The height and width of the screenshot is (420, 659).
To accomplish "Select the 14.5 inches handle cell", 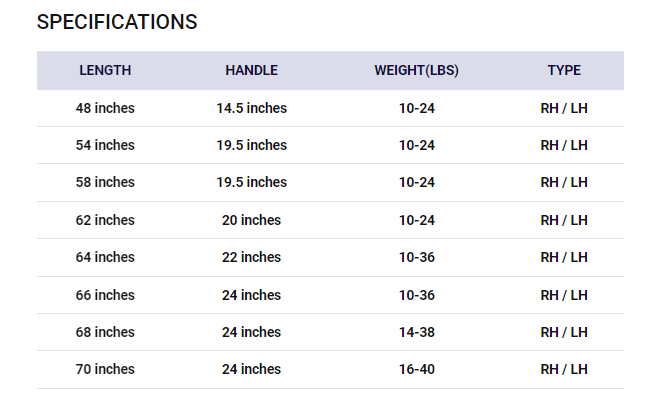I will click(x=252, y=108).
